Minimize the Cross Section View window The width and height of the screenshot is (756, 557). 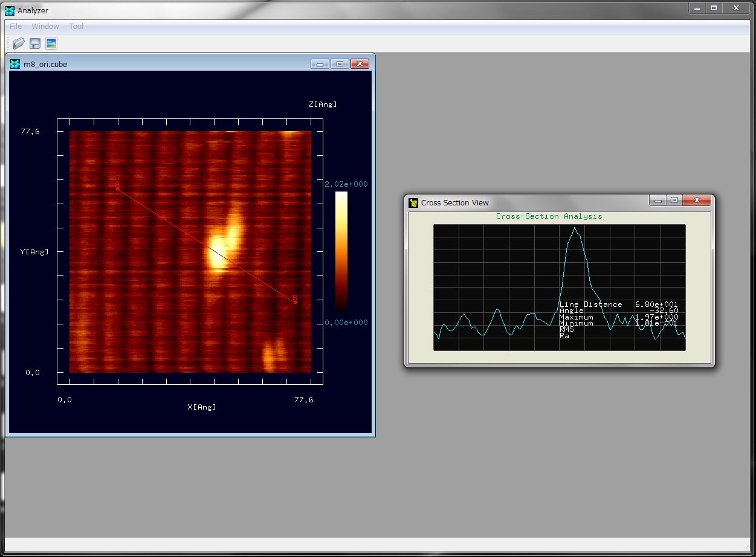(x=658, y=201)
